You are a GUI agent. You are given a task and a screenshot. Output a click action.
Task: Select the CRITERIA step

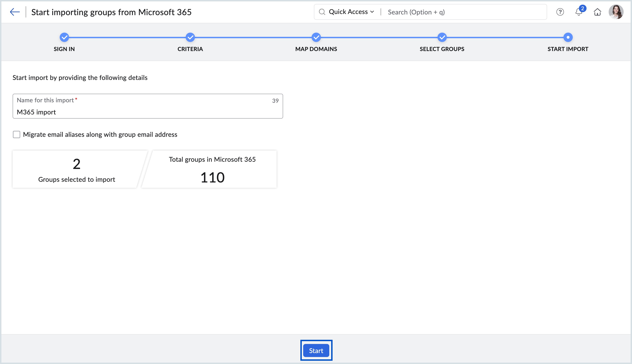(190, 49)
